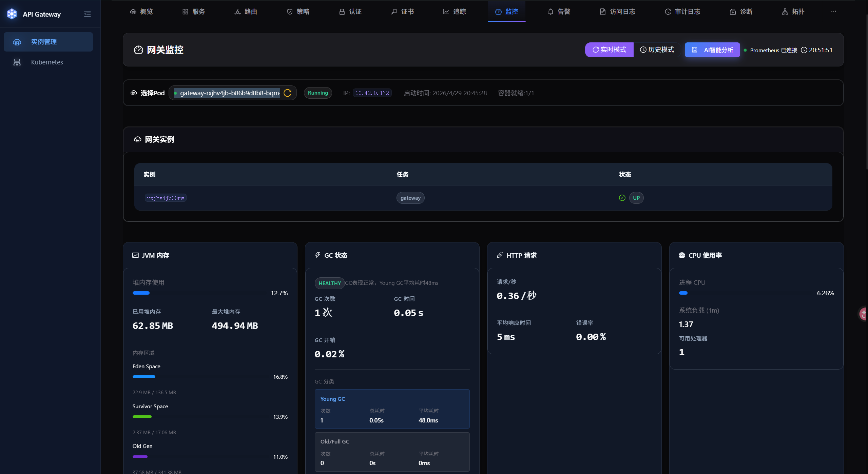Open the more tabs ellipsis icon
The image size is (868, 474).
coord(833,12)
